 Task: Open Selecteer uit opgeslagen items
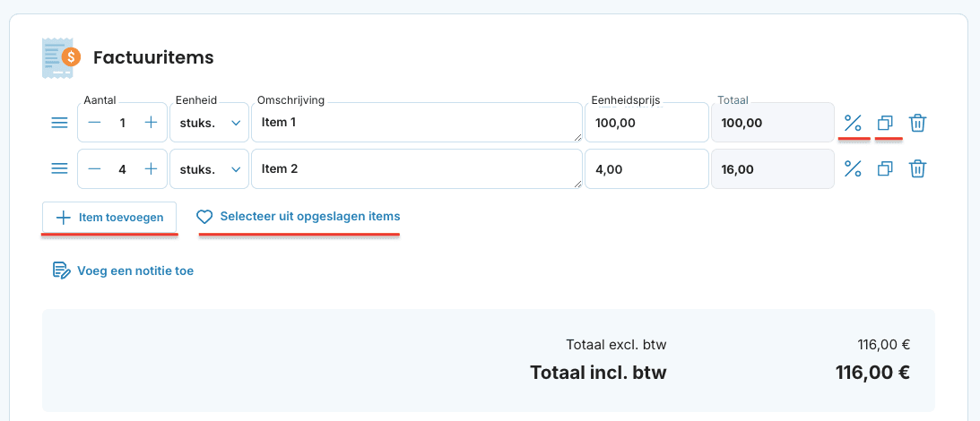tap(299, 217)
